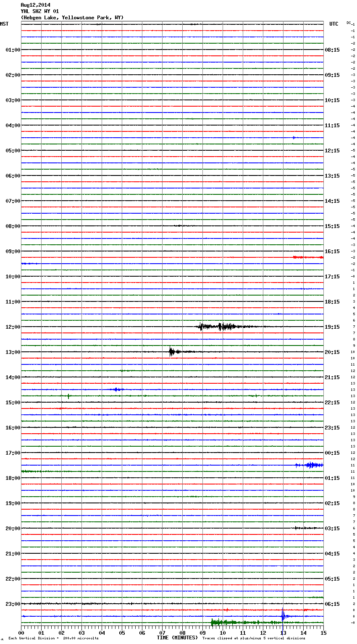This screenshot has width=357, height=644.
Task: Click the 06:15 UTC time label
Action: click(x=332, y=604)
